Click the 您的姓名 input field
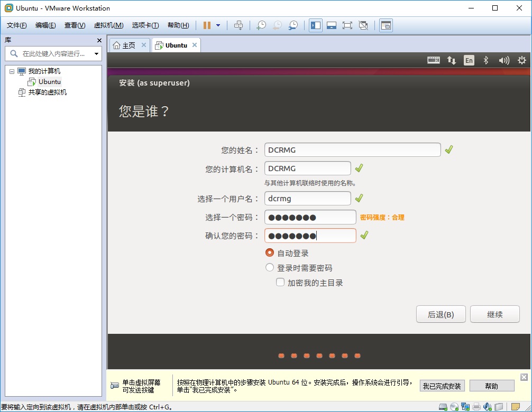The image size is (532, 412). point(353,150)
